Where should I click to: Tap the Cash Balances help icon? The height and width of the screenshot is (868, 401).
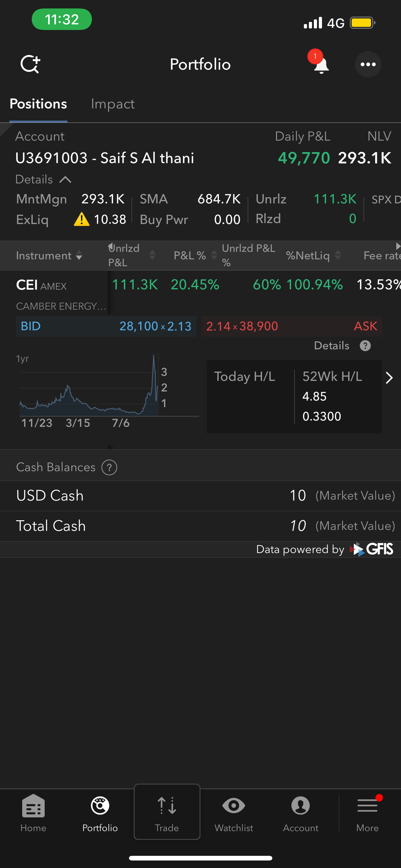point(109,467)
